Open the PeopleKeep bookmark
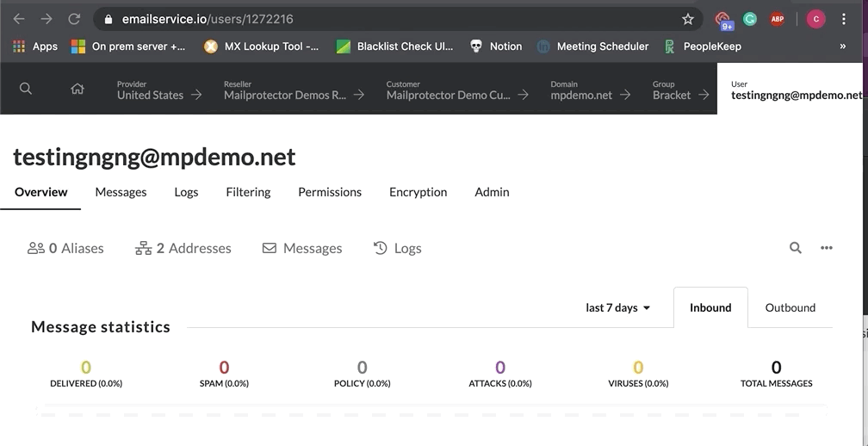Image resolution: width=868 pixels, height=446 pixels. 702,46
